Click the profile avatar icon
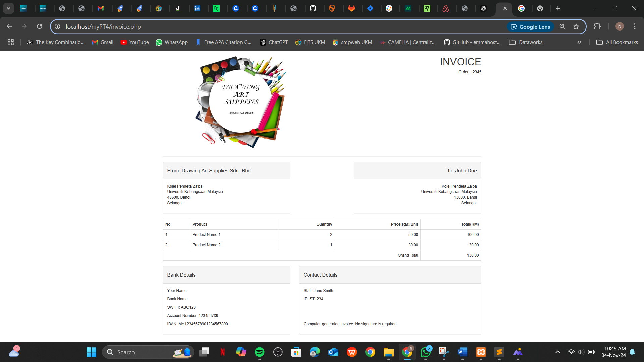The image size is (644, 362). [619, 26]
